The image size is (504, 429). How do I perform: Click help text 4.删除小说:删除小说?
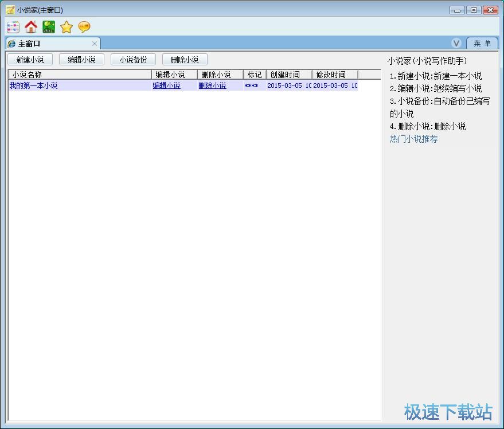(428, 126)
